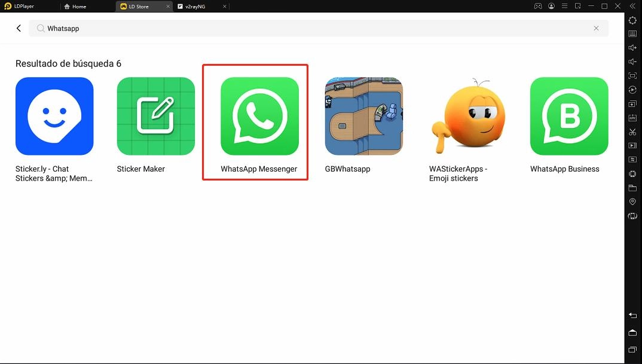Open user account icon in title bar
The image size is (642, 364).
(x=552, y=6)
